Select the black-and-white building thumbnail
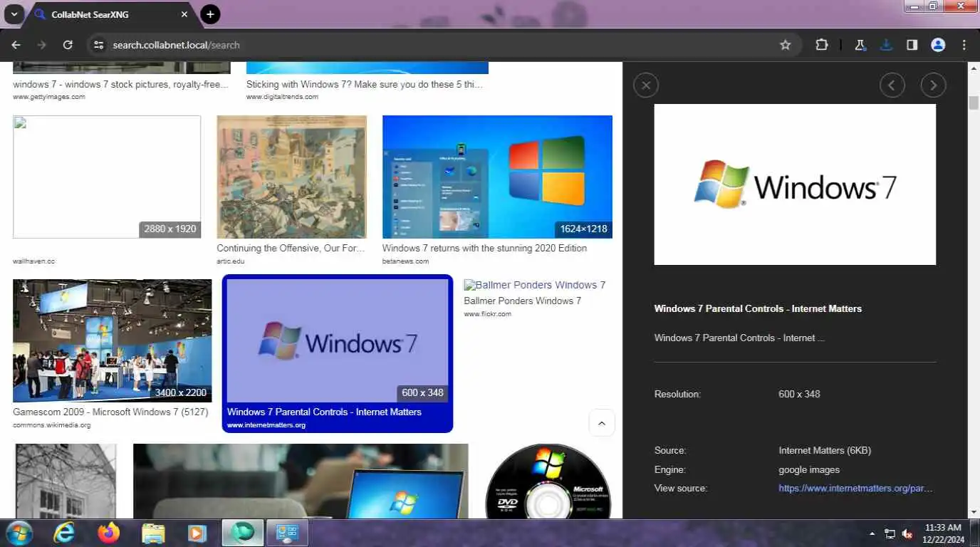 [66, 481]
